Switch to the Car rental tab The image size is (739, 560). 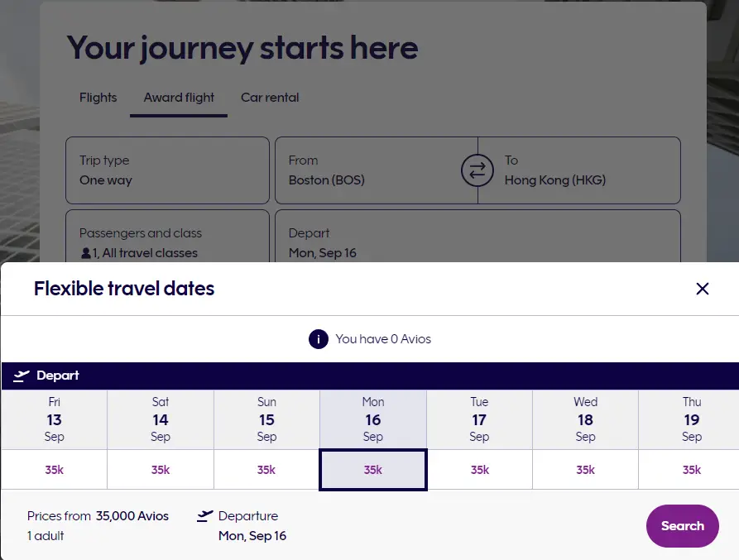point(270,98)
